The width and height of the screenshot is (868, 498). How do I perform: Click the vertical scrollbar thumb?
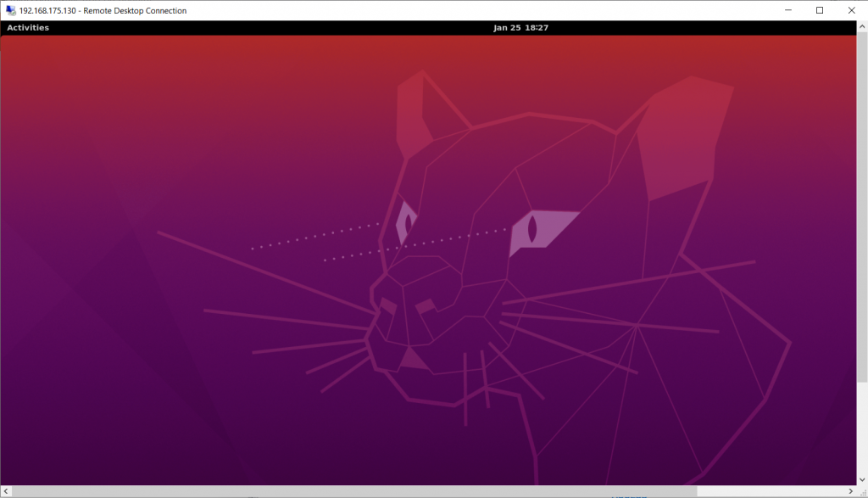862,207
